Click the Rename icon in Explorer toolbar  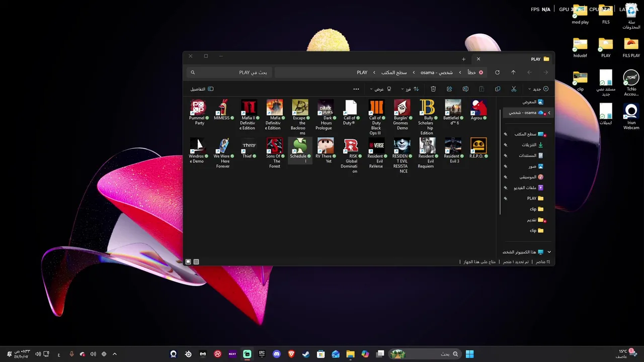pyautogui.click(x=465, y=89)
